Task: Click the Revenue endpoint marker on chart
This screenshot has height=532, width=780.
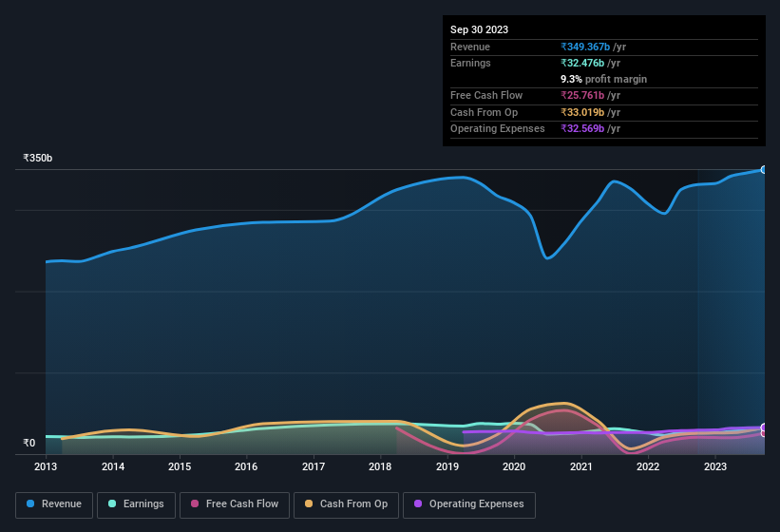Action: (764, 170)
